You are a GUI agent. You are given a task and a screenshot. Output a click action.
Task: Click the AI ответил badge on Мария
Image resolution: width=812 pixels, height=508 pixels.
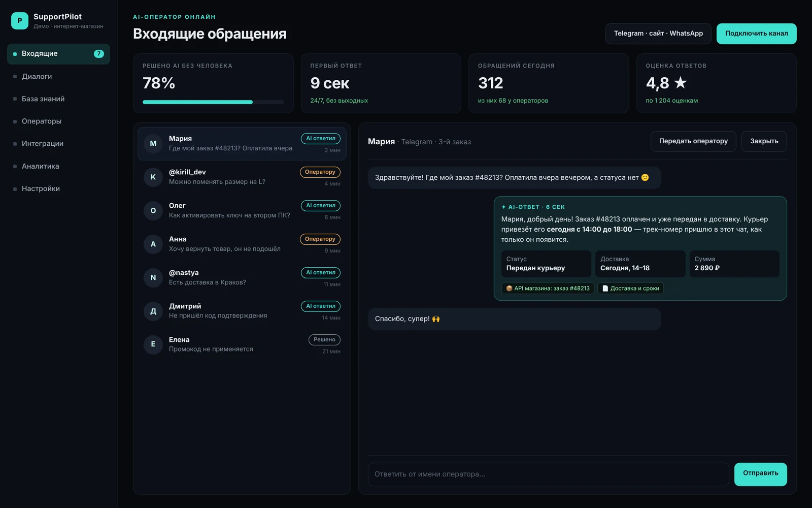321,138
